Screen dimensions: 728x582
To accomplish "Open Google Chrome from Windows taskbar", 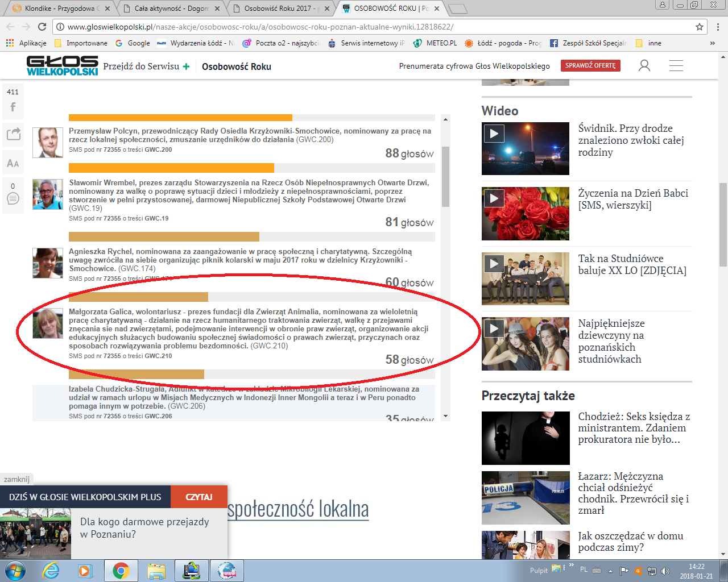I will [x=121, y=570].
